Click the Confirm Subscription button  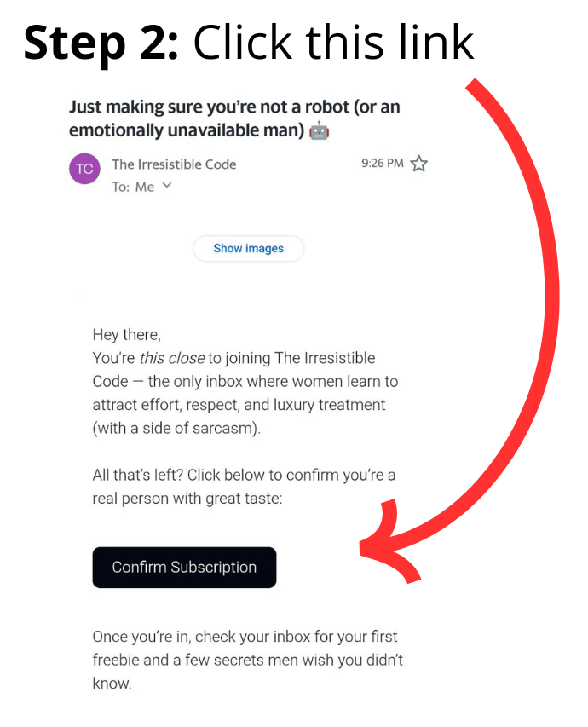click(184, 568)
